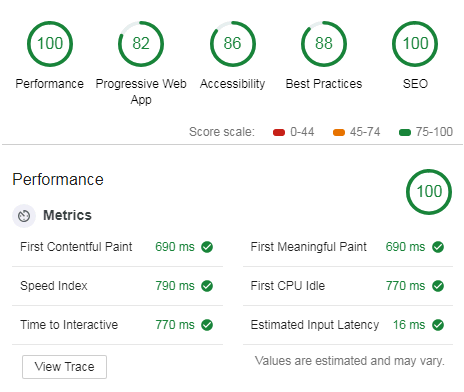
Task: Expand the First Contentful Paint metric row
Action: pyautogui.click(x=117, y=247)
